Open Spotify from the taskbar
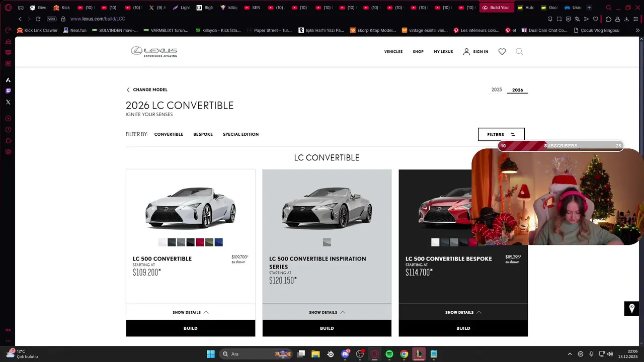 389,354
